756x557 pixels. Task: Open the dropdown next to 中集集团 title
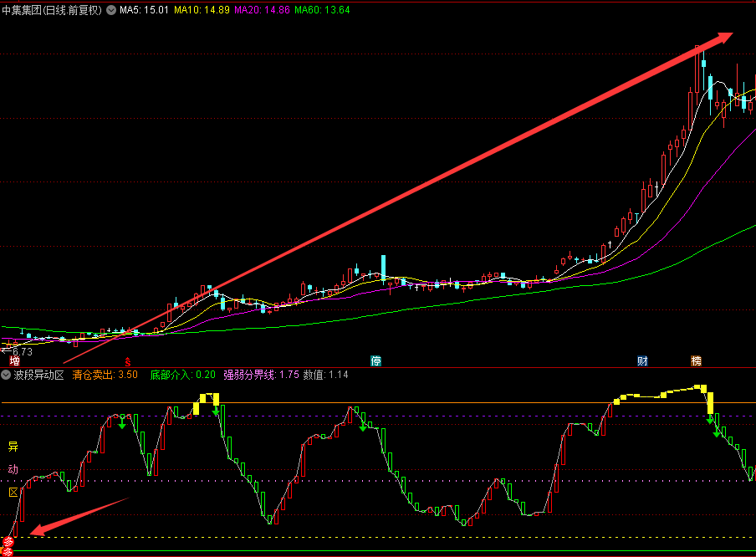click(x=111, y=10)
